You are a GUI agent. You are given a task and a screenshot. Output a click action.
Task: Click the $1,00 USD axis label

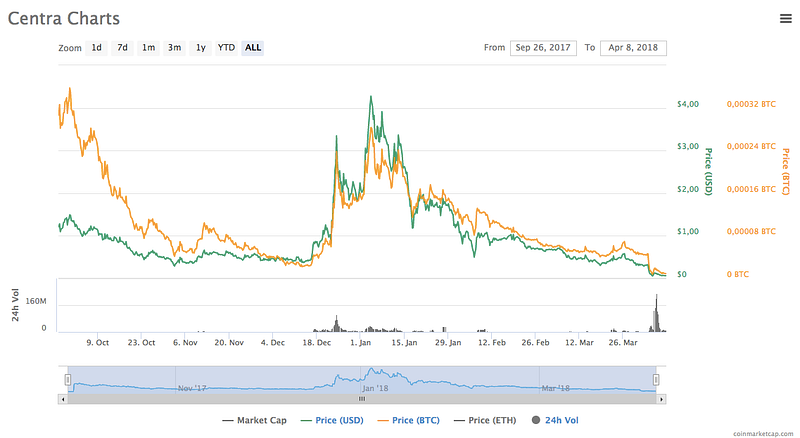coord(688,232)
